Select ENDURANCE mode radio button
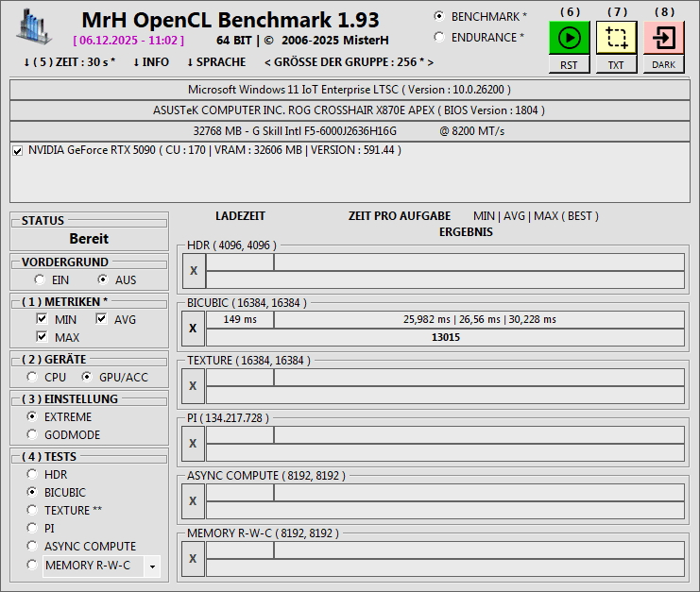Screen dimensions: 700x592 [x=439, y=37]
